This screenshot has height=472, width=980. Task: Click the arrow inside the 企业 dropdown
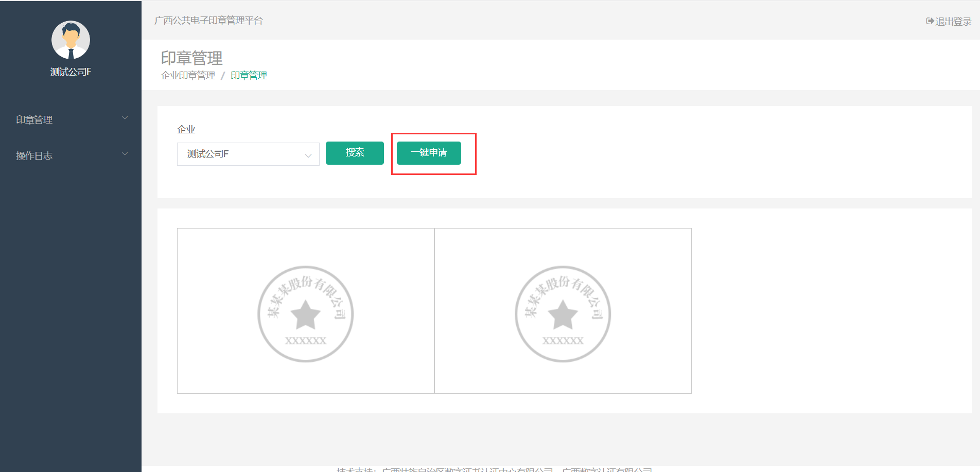pyautogui.click(x=308, y=155)
